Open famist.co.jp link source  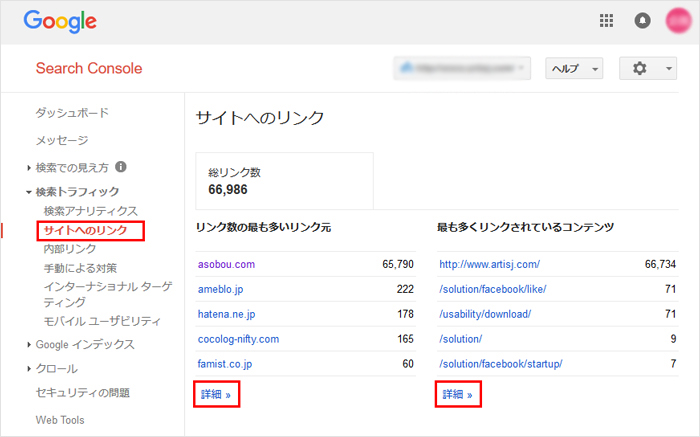(225, 364)
